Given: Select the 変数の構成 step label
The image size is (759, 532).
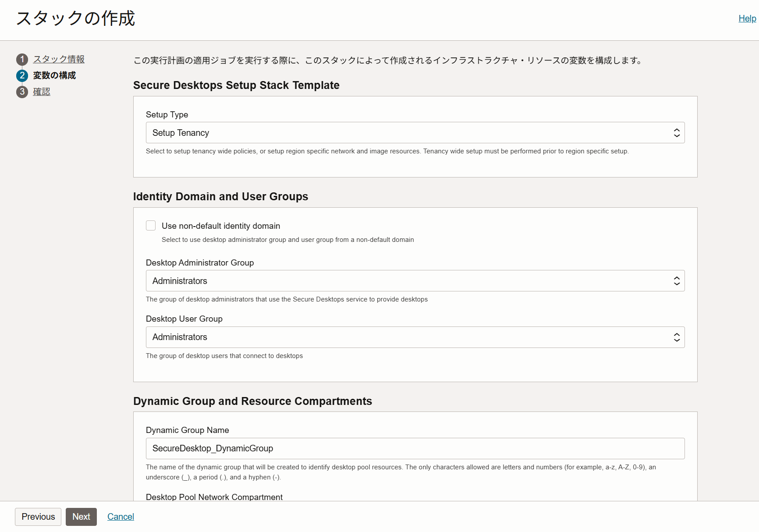Looking at the screenshot, I should pyautogui.click(x=54, y=75).
